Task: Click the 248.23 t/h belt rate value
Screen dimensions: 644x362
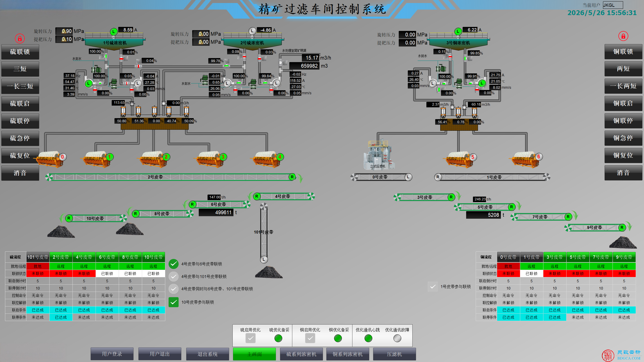Action: 480,199
